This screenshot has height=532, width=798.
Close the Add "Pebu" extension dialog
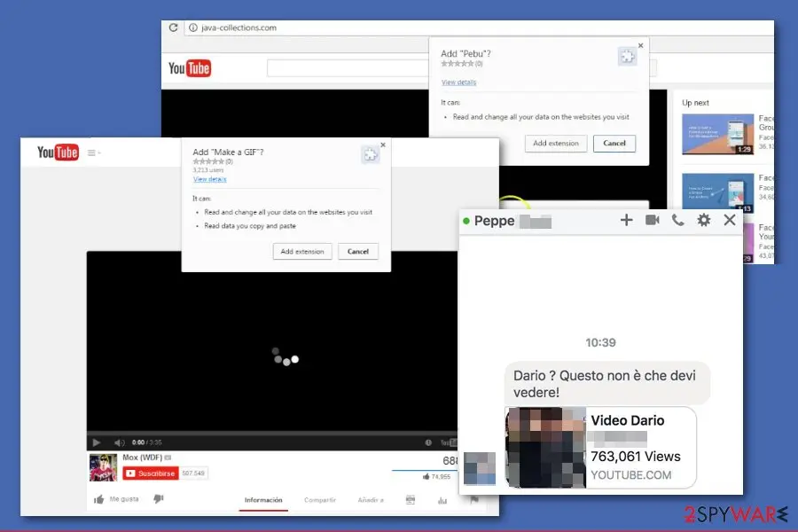coord(641,46)
